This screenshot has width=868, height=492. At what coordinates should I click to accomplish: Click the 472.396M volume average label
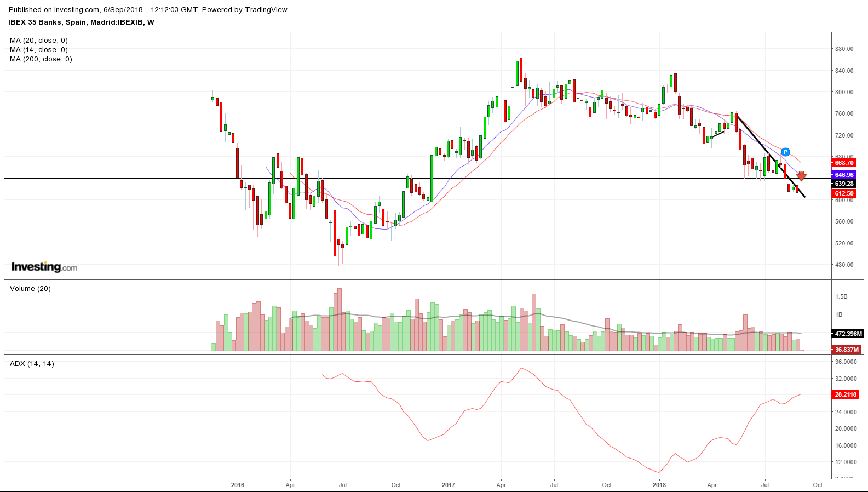pos(848,334)
